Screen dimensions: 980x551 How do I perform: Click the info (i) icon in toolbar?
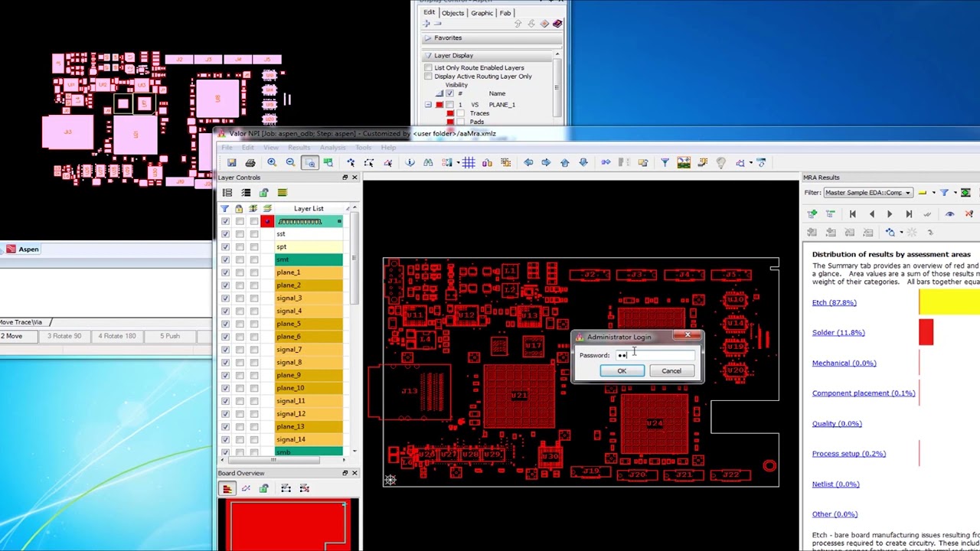[410, 162]
